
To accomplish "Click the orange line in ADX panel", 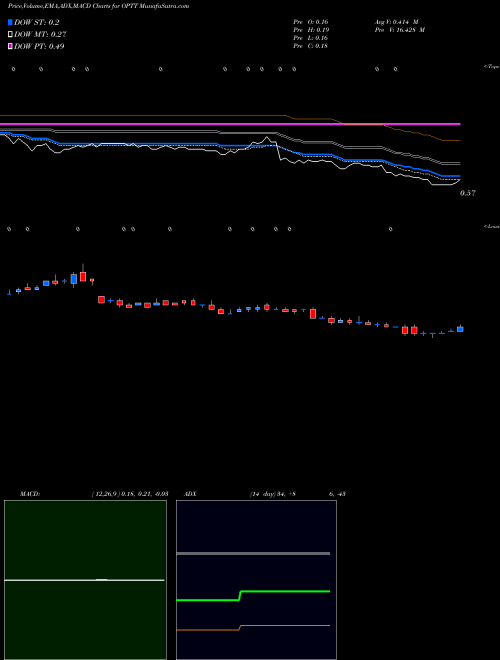I will [x=253, y=628].
